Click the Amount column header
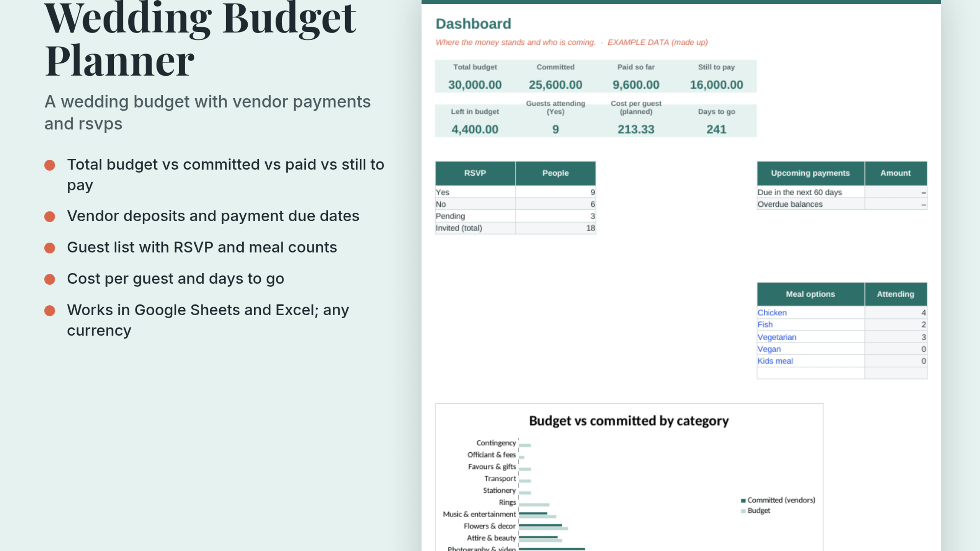Image resolution: width=980 pixels, height=551 pixels. (x=895, y=173)
